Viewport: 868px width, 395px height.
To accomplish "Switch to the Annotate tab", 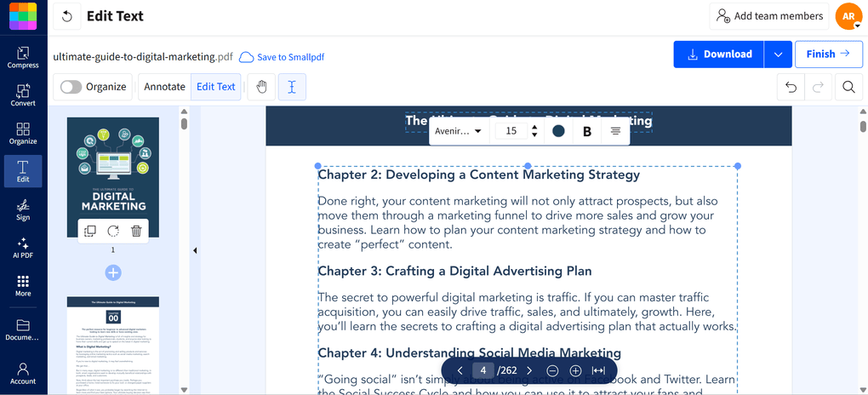I will 164,87.
